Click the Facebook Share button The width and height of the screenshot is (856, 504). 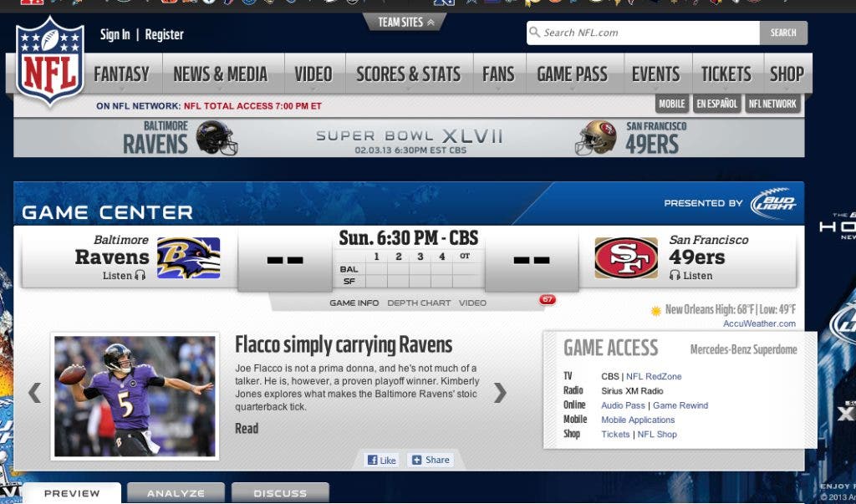431,460
